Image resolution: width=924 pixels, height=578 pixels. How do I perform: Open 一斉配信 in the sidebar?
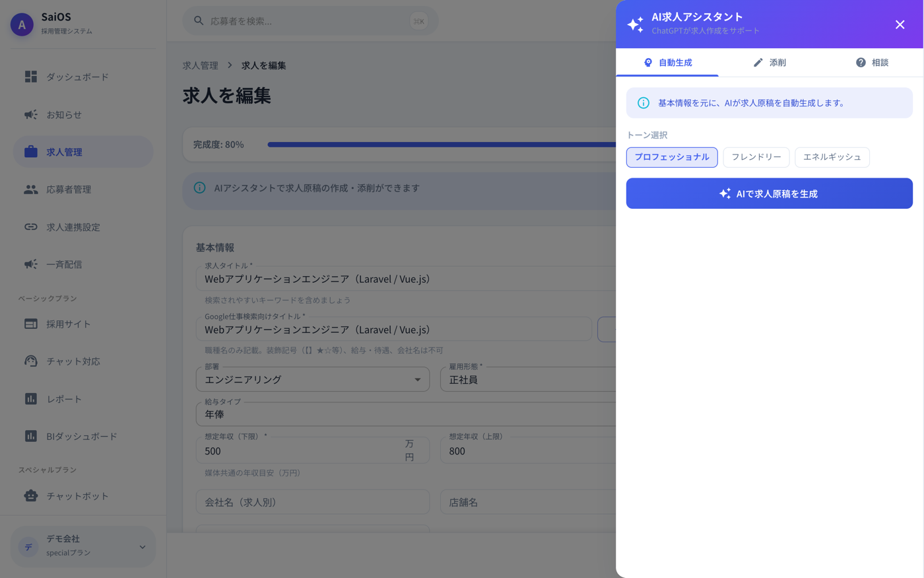coord(83,264)
